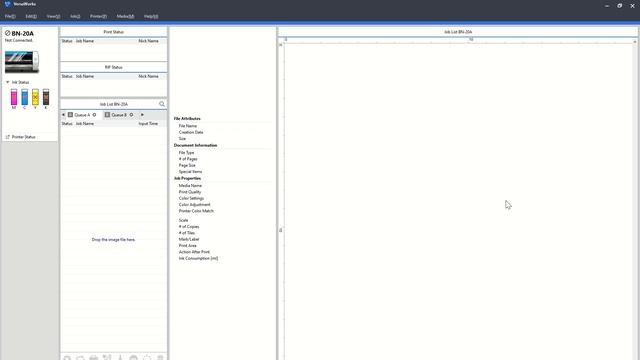Open the Job menu

(x=75, y=16)
